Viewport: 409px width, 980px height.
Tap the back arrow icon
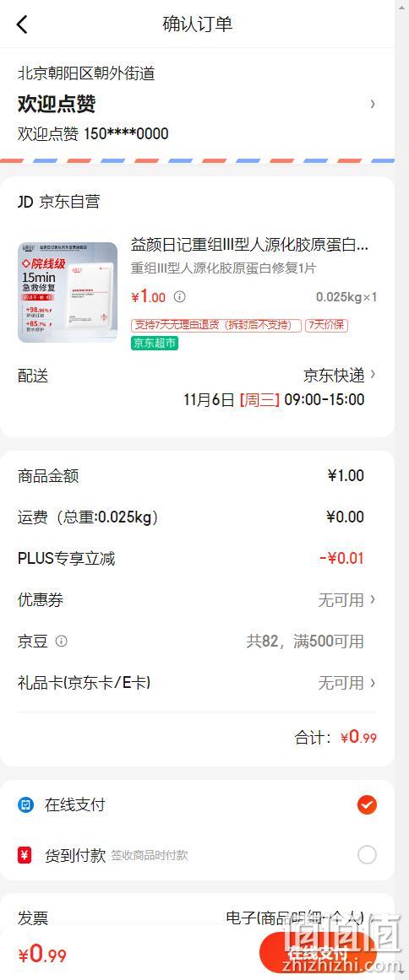(22, 24)
